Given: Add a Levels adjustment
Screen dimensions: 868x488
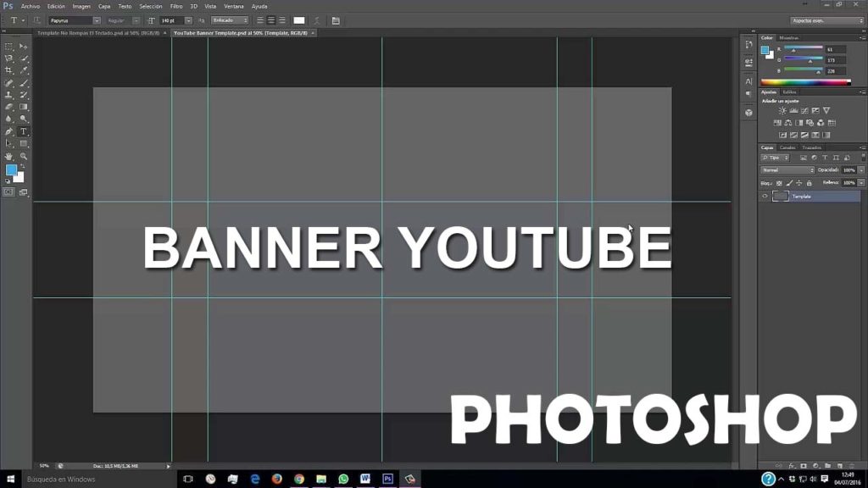Looking at the screenshot, I should [x=793, y=111].
